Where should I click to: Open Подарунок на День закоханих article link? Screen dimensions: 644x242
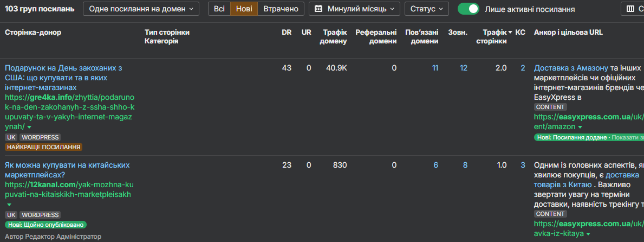tap(63, 68)
